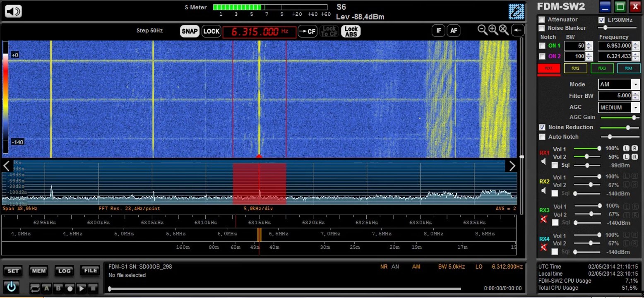This screenshot has width=644, height=298.
Task: Unmute RX3 crossed-out speaker icon
Action: [544, 219]
